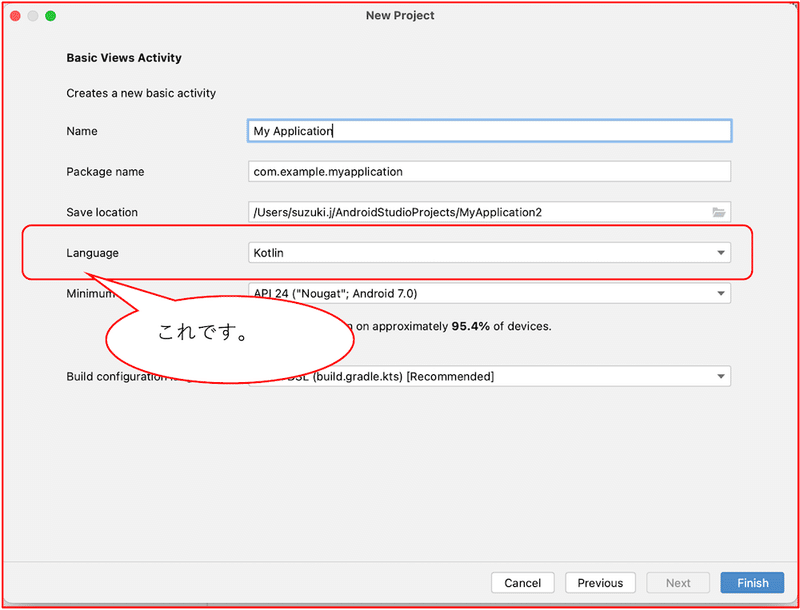Click the Basic Views Activity heading
The image size is (800, 610).
click(124, 58)
